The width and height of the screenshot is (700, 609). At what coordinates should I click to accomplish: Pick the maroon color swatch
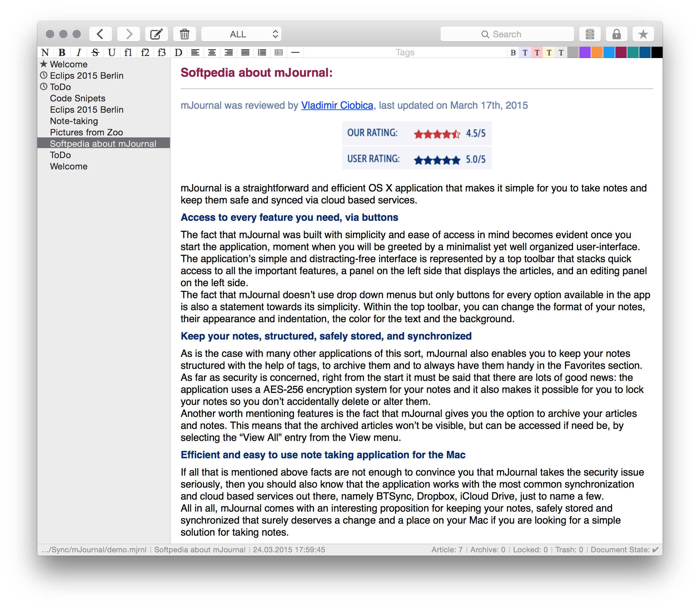[621, 52]
